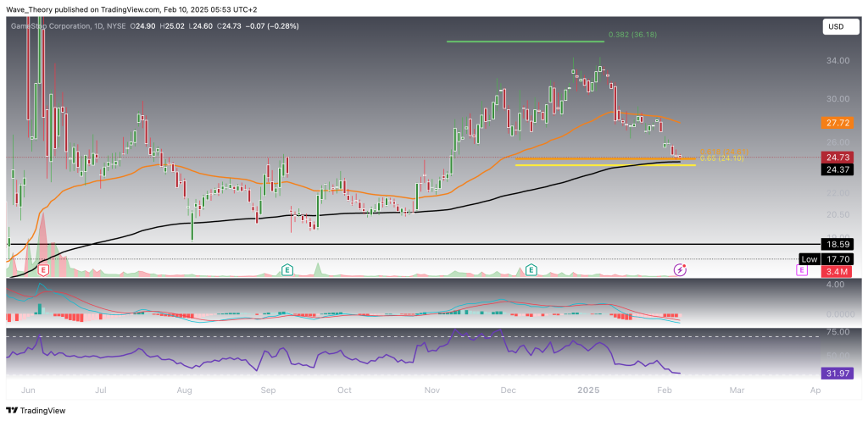868x421 pixels.
Task: Click the pink upcoming earnings E marker
Action: coord(801,270)
